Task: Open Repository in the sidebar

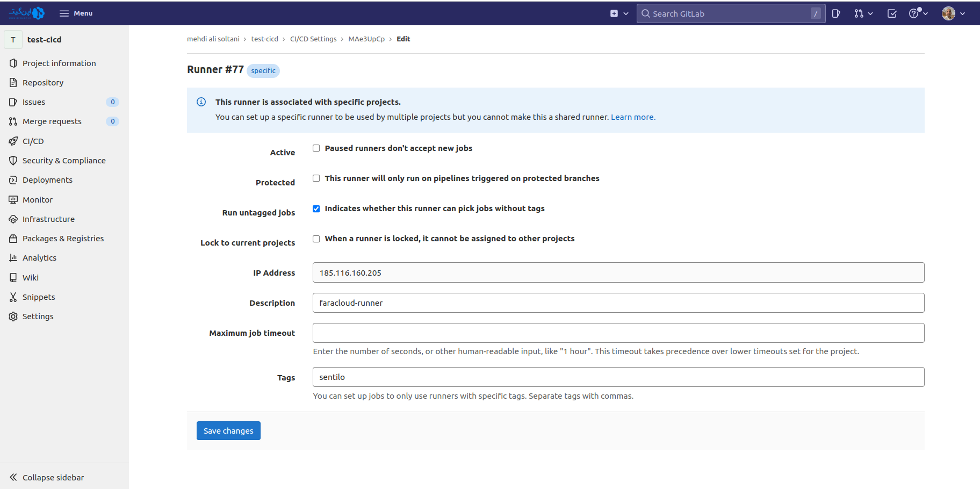Action: tap(43, 83)
